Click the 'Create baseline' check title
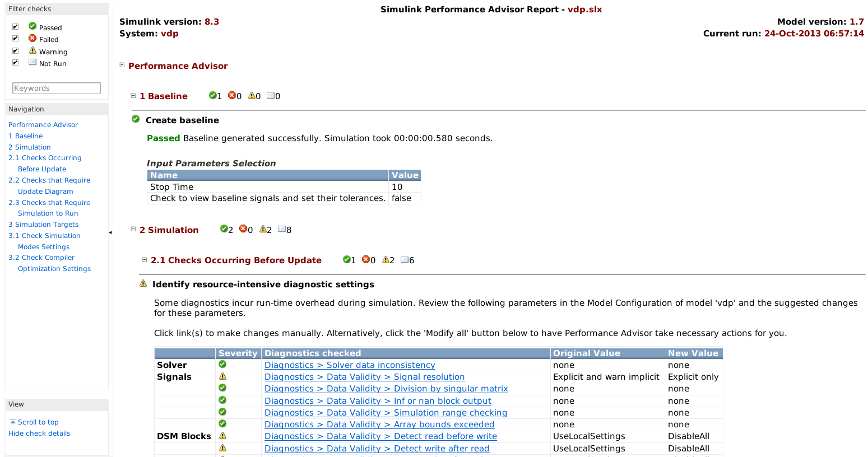Screen dimensions: 868x457 click(x=182, y=120)
